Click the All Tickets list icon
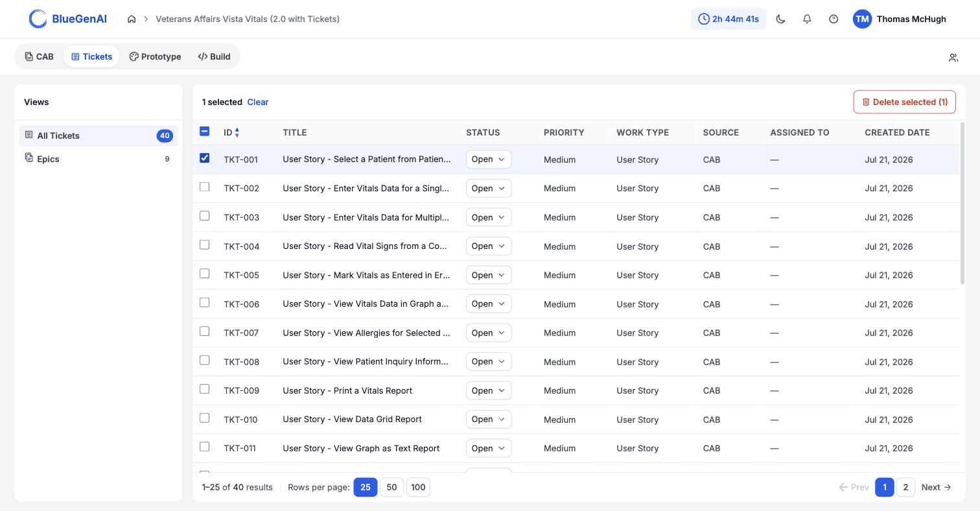Viewport: 980px width, 511px height. coord(29,135)
